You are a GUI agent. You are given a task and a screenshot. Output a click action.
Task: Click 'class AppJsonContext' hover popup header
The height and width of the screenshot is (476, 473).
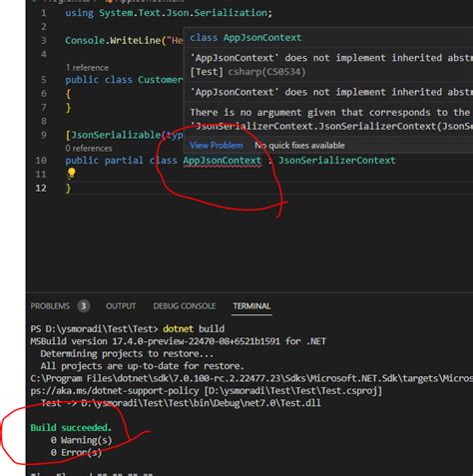245,38
